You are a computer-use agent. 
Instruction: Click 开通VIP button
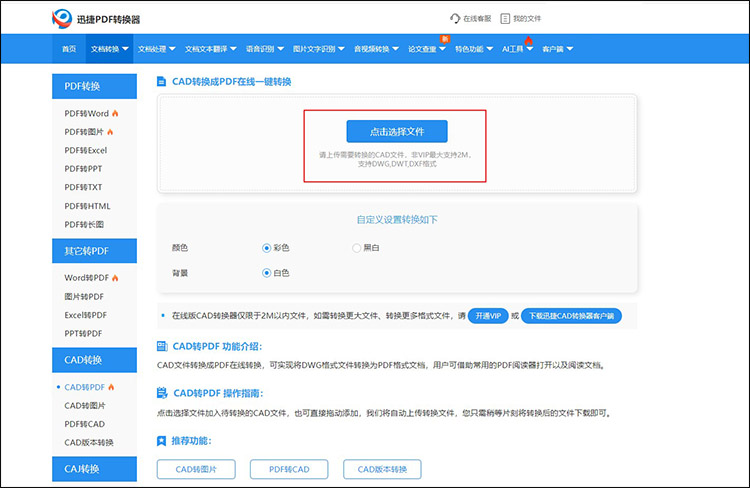[x=488, y=316]
